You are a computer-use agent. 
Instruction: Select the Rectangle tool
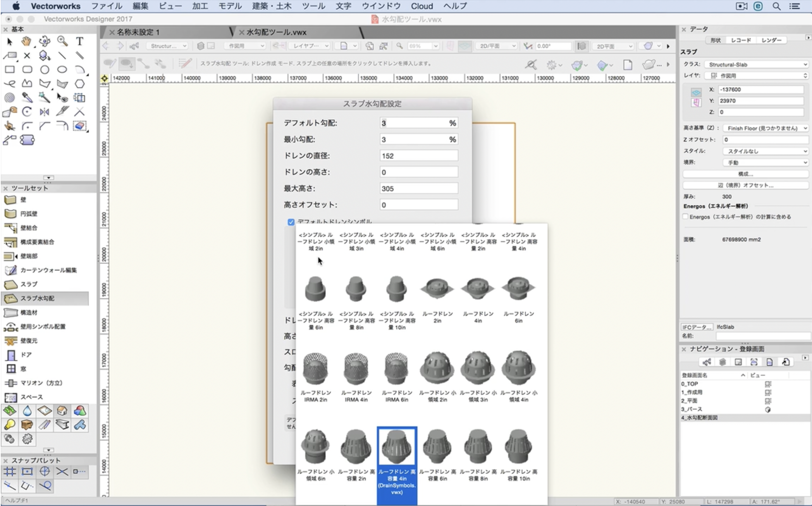point(10,70)
